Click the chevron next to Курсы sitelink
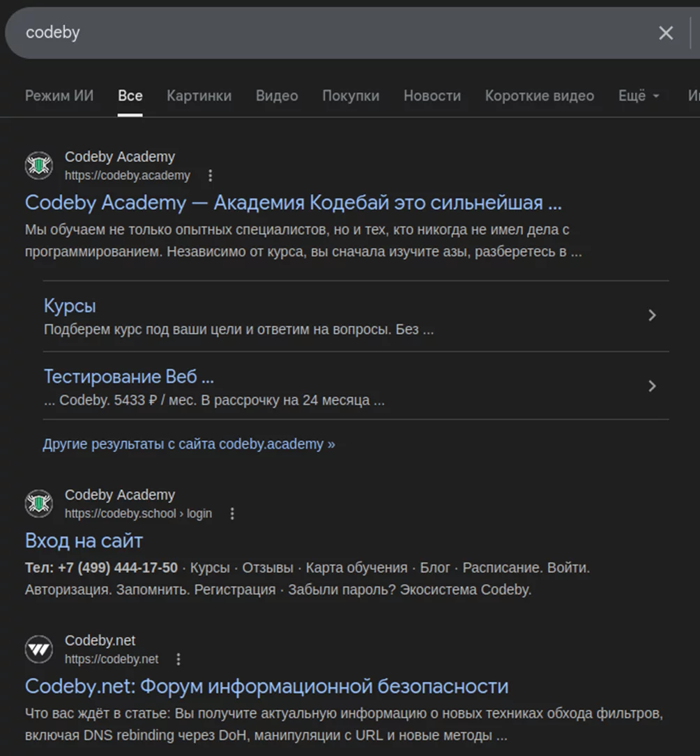This screenshot has width=700, height=756. pos(653,315)
